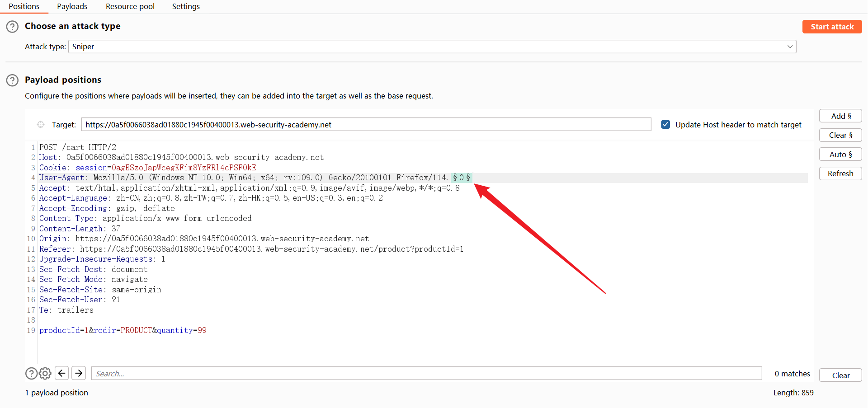
Task: Toggle Update Host header to match target
Action: [665, 125]
